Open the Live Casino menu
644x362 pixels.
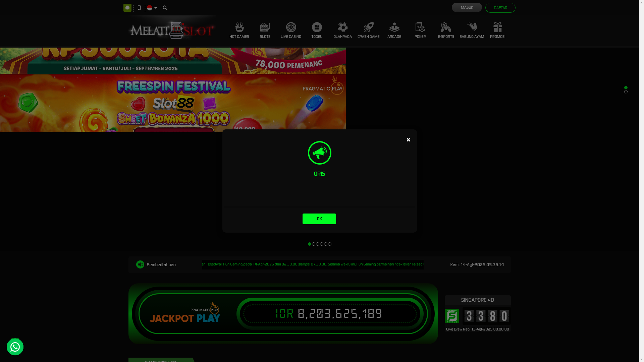point(291,31)
